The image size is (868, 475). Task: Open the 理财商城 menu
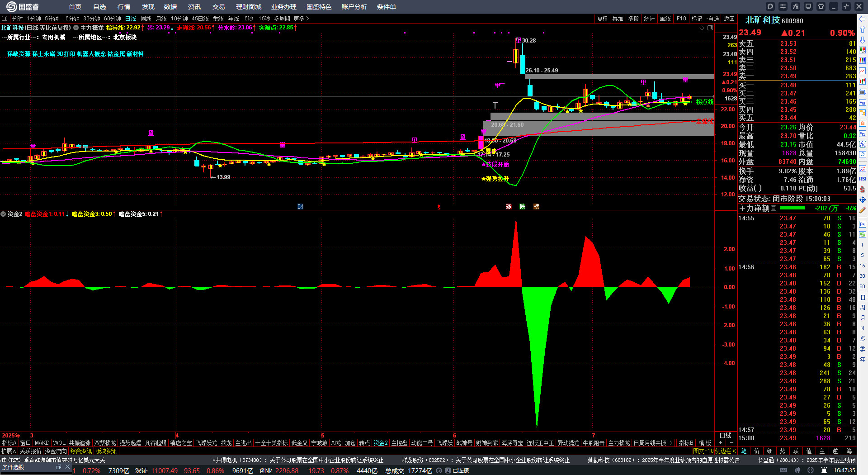249,7
